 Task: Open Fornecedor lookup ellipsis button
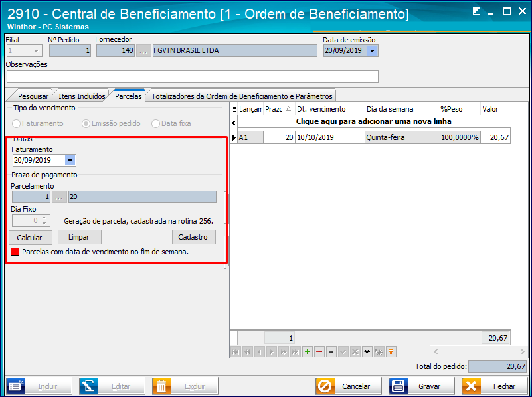tap(143, 51)
